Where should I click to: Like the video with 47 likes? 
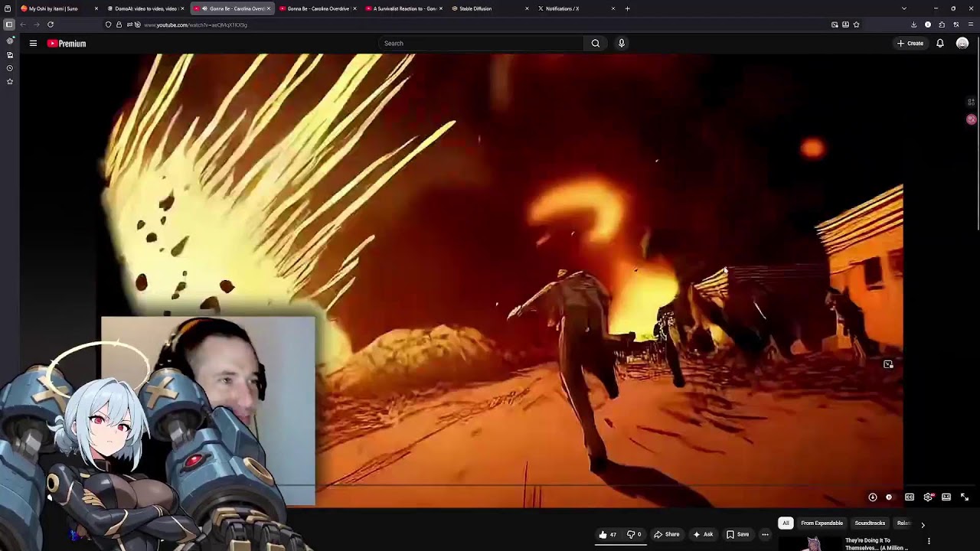tap(607, 534)
